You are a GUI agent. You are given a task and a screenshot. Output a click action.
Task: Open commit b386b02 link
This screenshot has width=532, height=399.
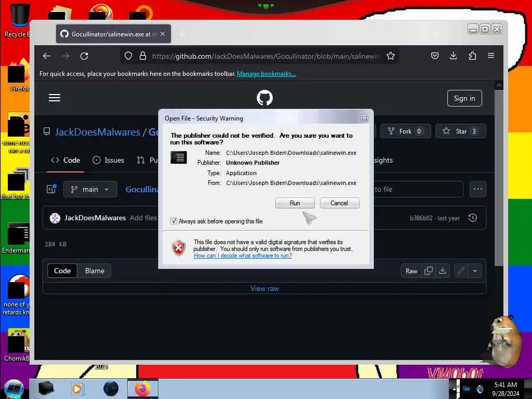pyautogui.click(x=421, y=218)
